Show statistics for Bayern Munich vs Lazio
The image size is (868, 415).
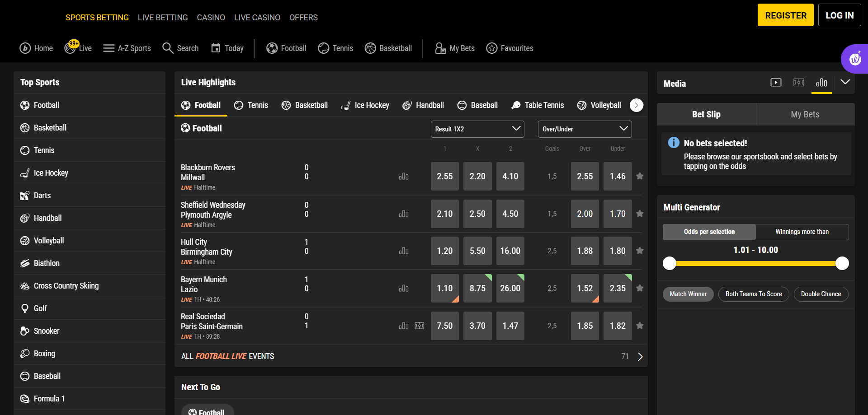tap(404, 289)
